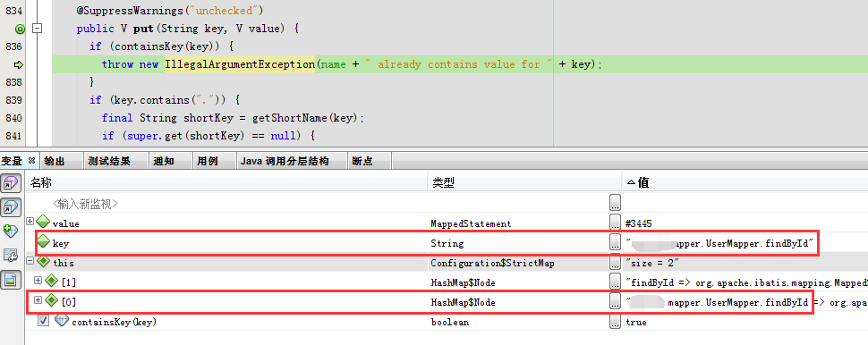
Task: Click the key variable green diamond icon
Action: tap(43, 241)
